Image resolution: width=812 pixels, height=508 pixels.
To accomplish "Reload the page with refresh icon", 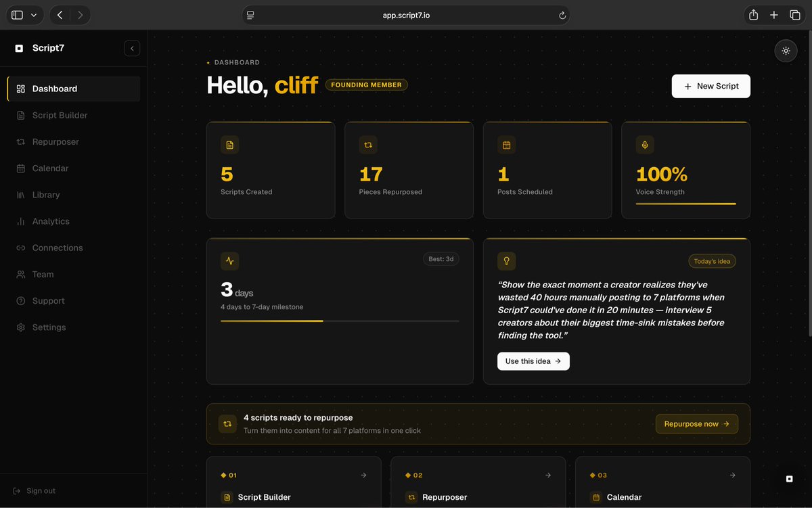I will click(x=562, y=15).
